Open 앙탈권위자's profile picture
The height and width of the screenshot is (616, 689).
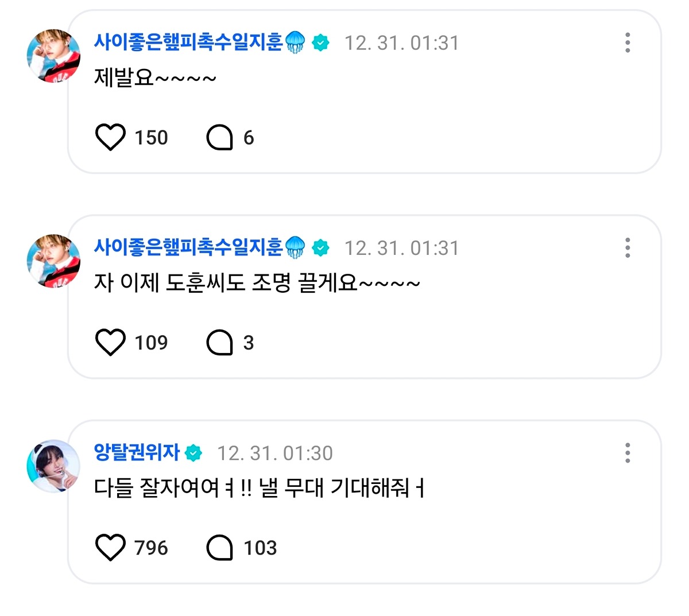53,466
